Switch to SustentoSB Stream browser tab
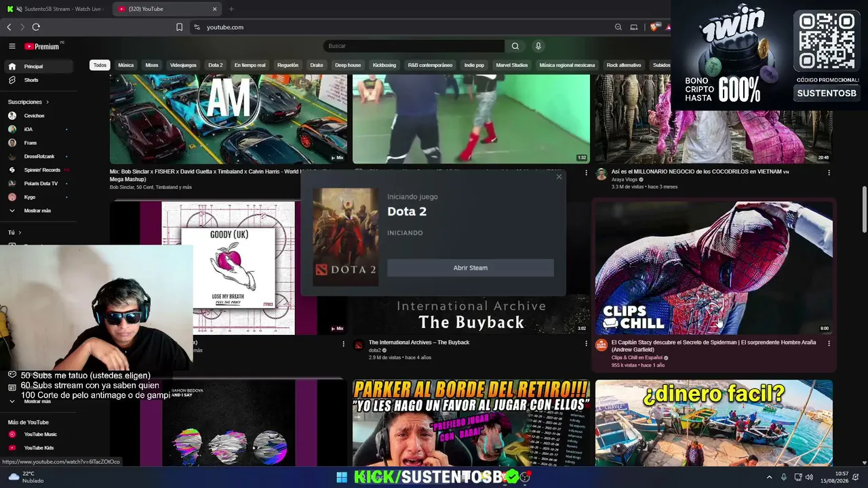Screen dimensions: 868x488 [58, 9]
